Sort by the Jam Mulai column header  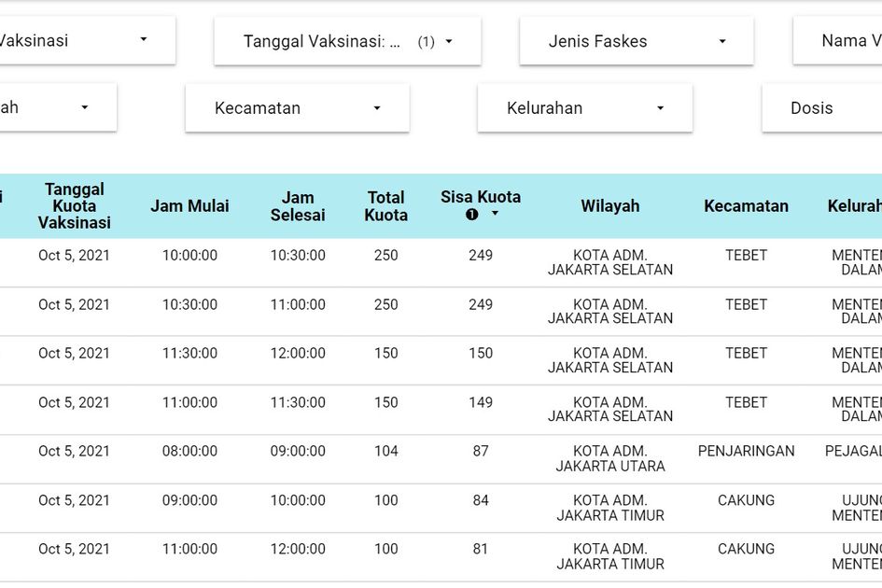pos(189,206)
